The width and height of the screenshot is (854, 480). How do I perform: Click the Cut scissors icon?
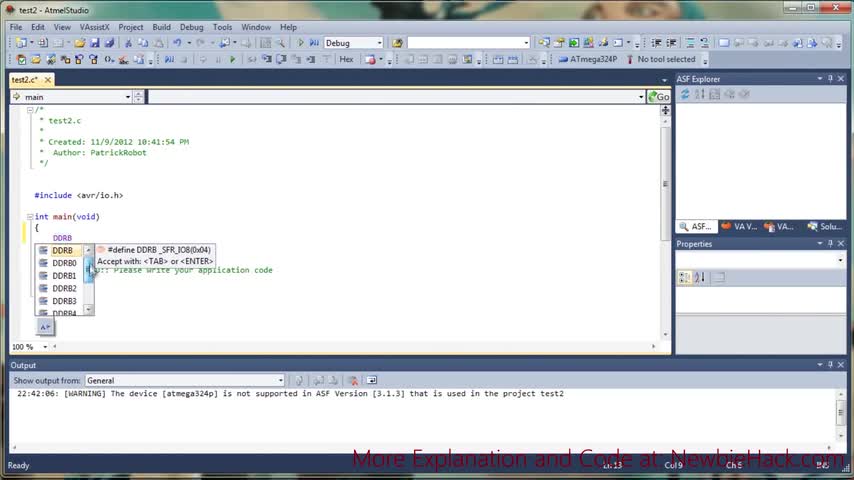[x=129, y=43]
